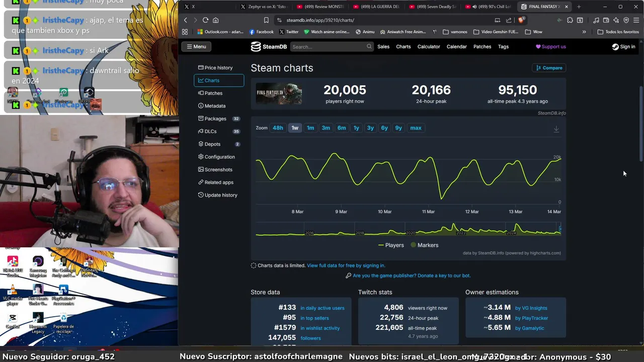Open the browser home page icon
Viewport: 644px width, 362px height.
pyautogui.click(x=215, y=20)
